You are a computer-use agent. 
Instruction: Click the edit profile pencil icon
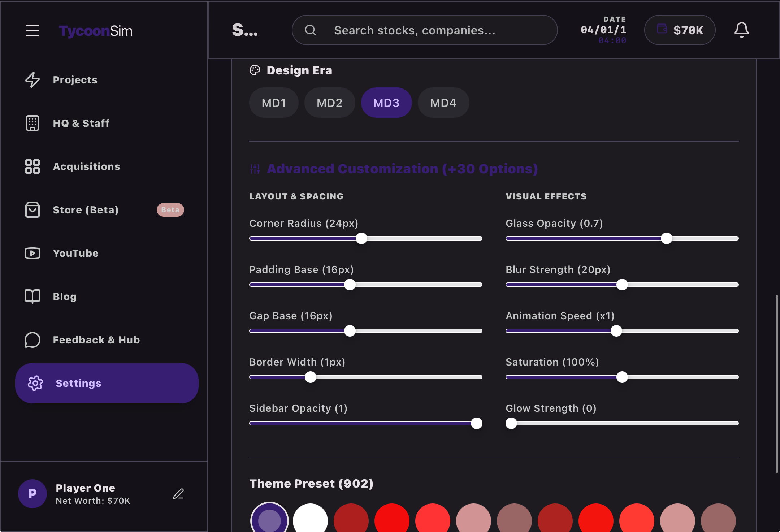(178, 494)
